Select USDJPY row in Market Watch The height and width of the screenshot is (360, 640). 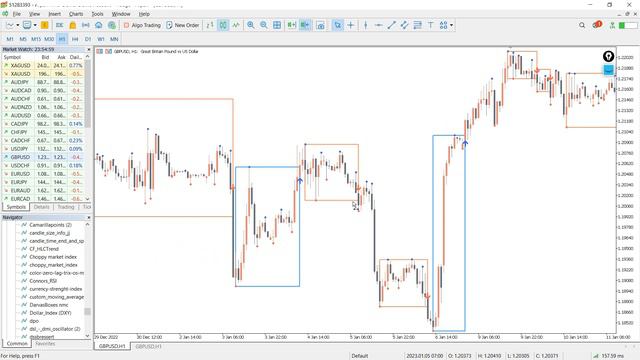[43, 149]
